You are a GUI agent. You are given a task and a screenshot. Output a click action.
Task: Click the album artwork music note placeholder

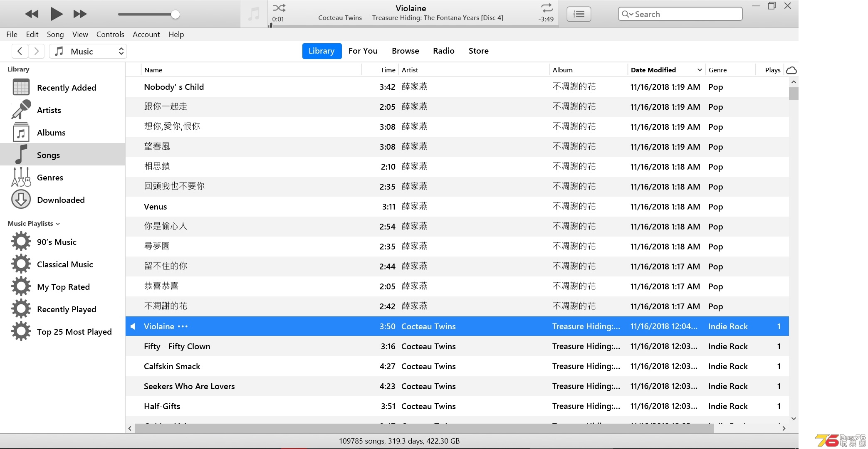pos(254,14)
